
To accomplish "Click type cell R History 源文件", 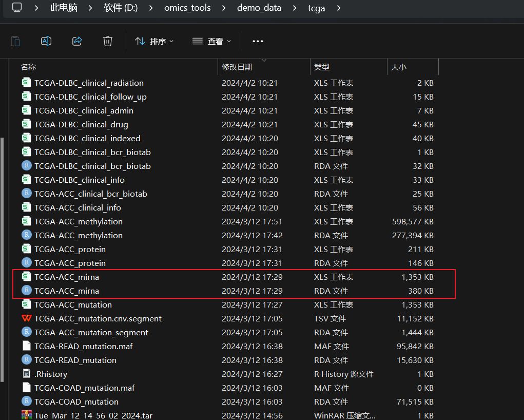I will 344,374.
